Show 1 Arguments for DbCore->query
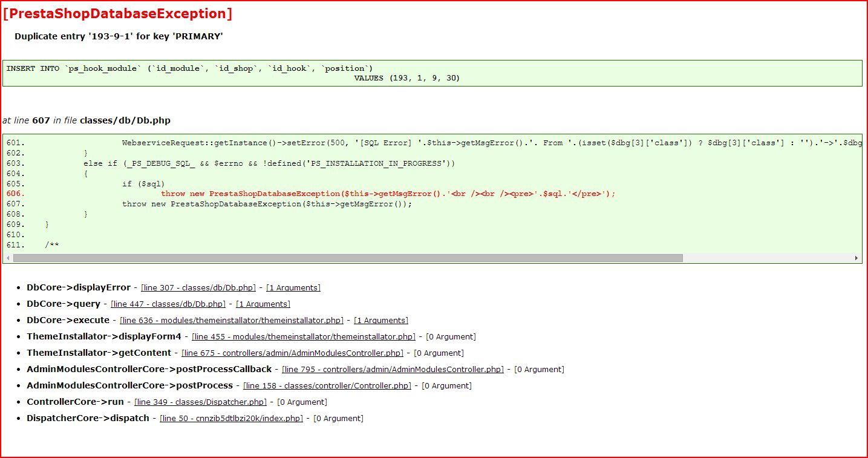 click(x=263, y=304)
